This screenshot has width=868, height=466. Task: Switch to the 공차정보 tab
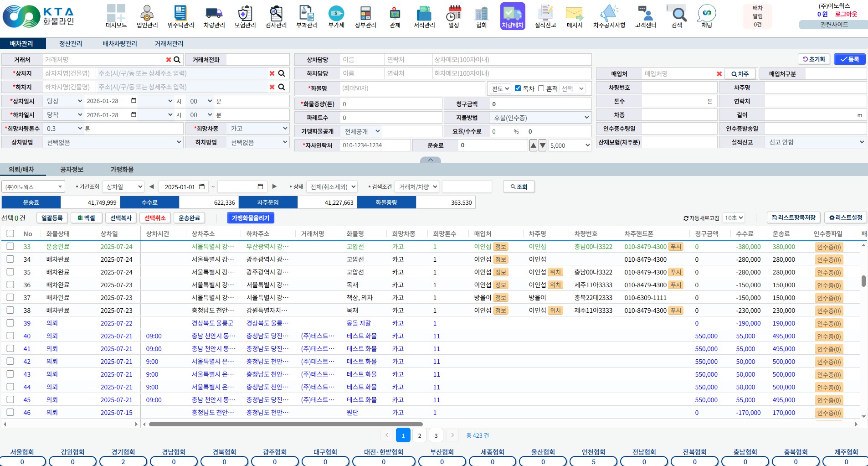[72, 170]
